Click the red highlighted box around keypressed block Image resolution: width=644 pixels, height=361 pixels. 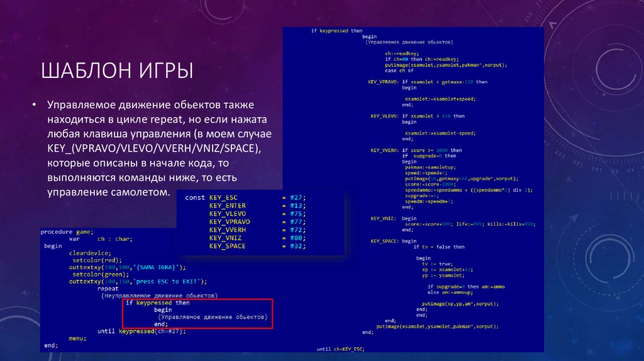(x=198, y=314)
